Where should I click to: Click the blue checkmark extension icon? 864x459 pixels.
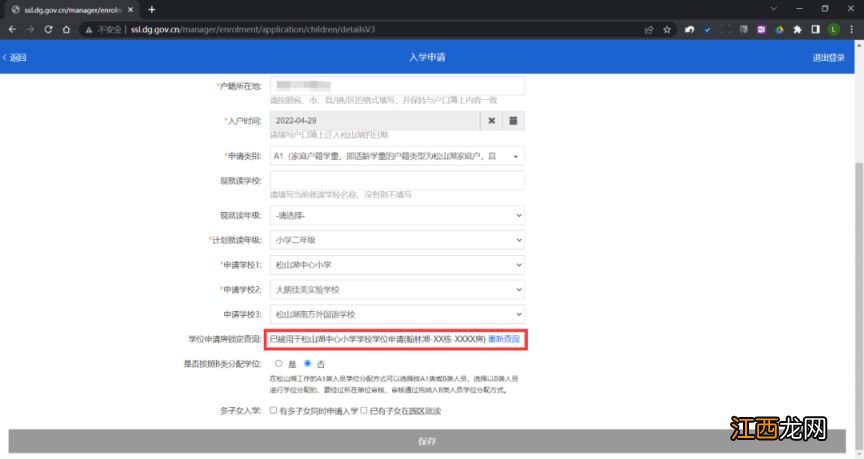tap(708, 30)
